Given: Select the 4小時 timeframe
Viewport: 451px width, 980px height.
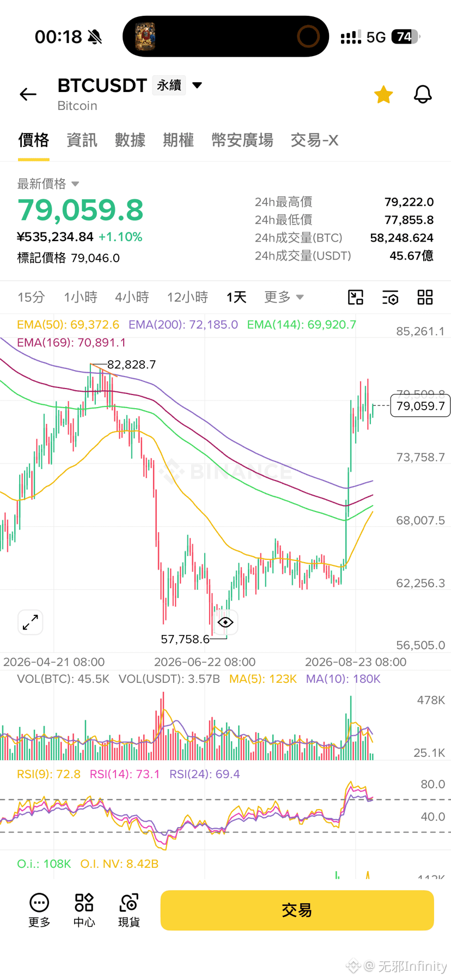Looking at the screenshot, I should click(x=132, y=297).
